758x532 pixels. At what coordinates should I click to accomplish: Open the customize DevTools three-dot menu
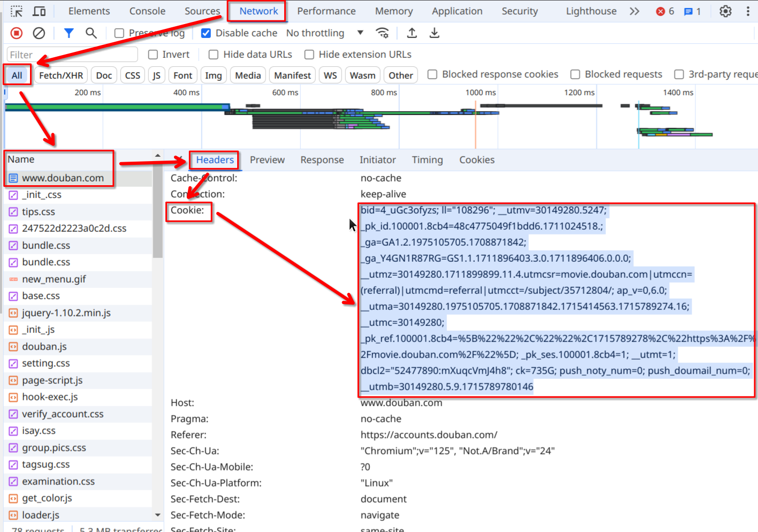pyautogui.click(x=748, y=11)
